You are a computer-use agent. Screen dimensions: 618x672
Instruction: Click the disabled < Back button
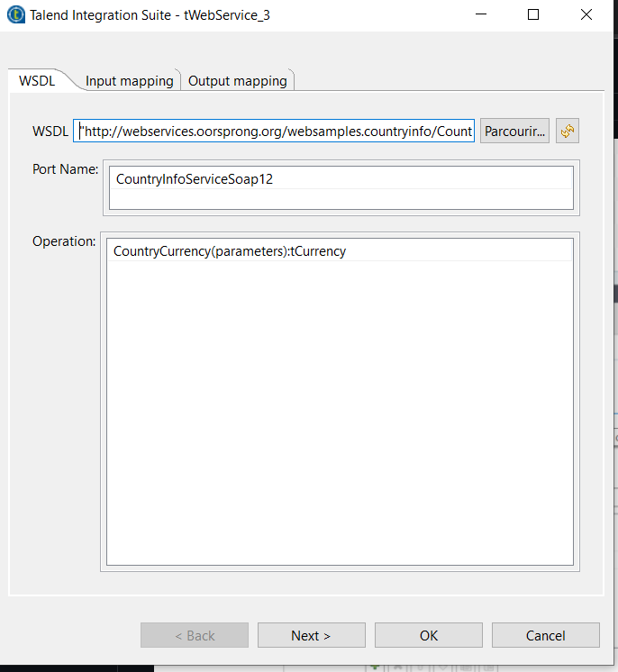tap(195, 635)
